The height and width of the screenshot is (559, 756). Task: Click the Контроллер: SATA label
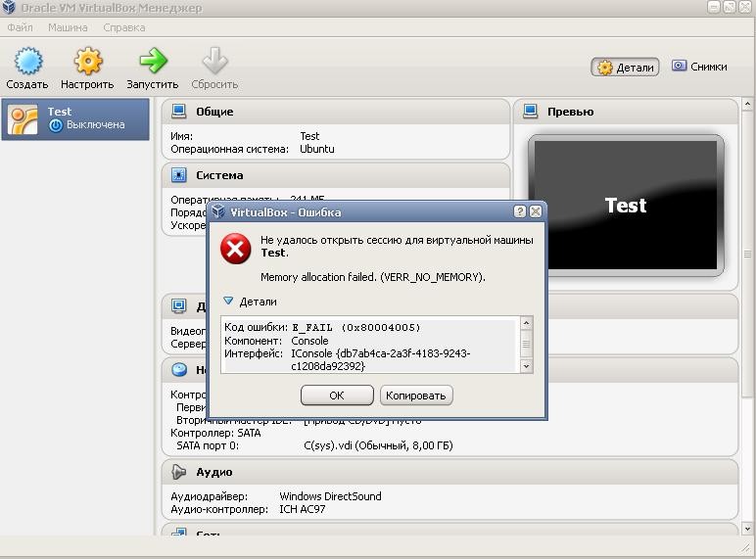click(215, 433)
